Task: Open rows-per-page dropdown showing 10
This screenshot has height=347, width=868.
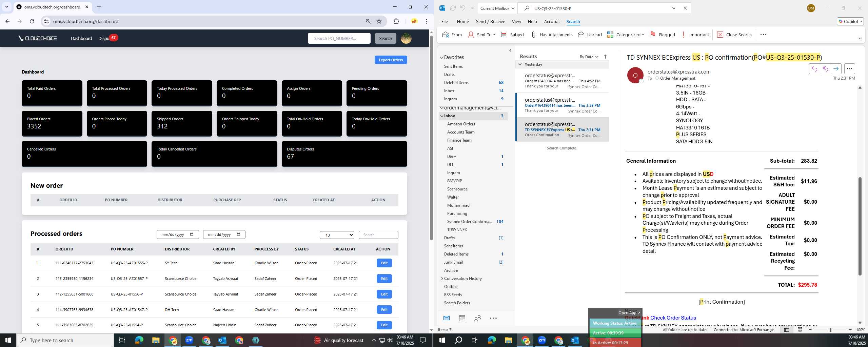Action: click(337, 234)
